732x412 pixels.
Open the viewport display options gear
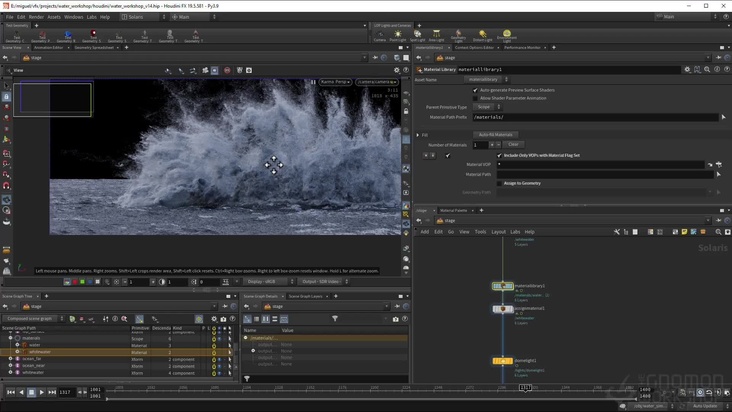397,70
